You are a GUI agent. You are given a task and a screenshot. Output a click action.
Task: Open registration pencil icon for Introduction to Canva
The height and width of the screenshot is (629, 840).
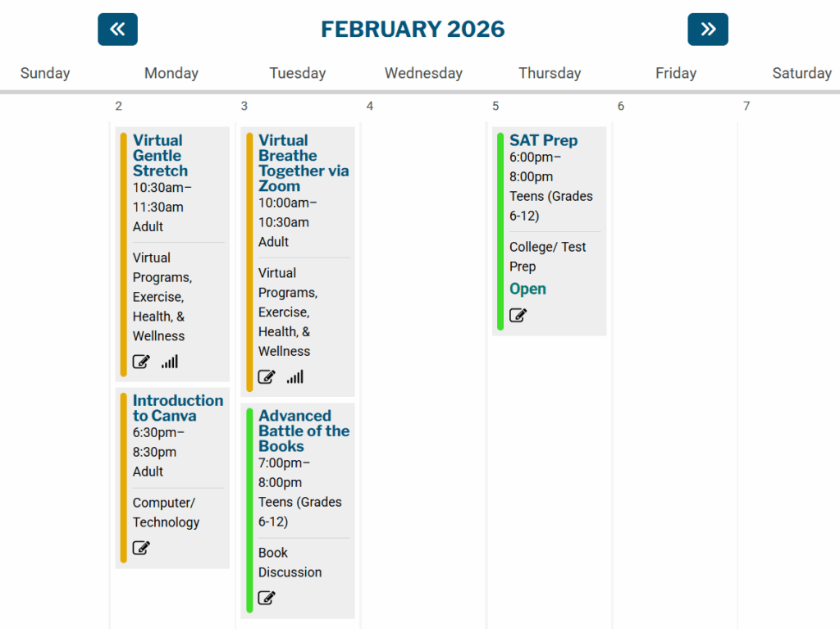tap(140, 548)
